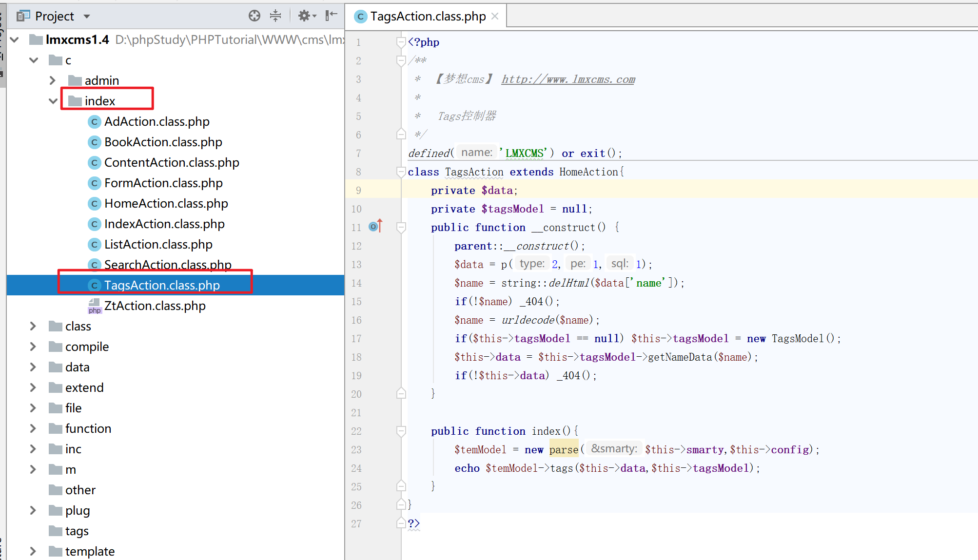The height and width of the screenshot is (560, 978).
Task: Collapse the index folder
Action: point(53,101)
